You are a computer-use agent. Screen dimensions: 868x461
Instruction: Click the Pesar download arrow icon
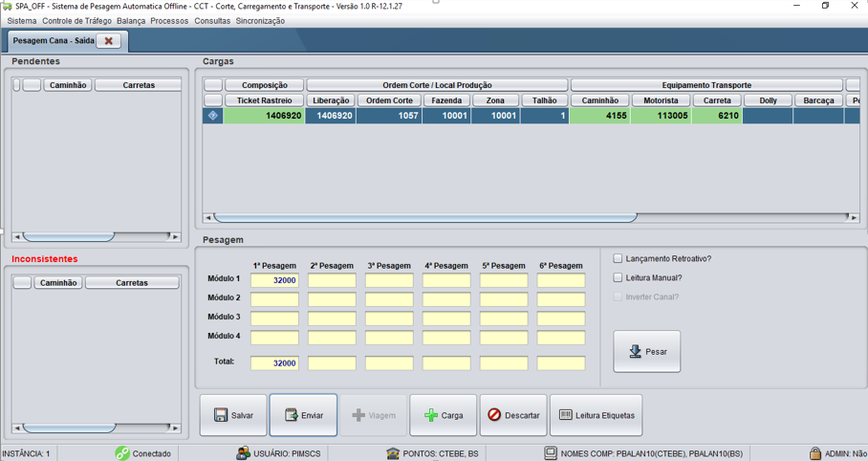(636, 351)
